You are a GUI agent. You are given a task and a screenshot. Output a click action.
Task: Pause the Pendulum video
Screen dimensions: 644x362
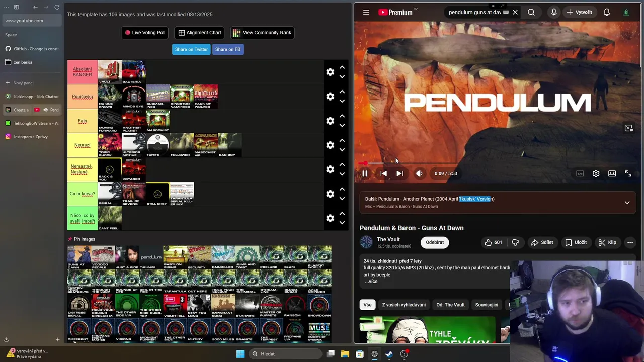pyautogui.click(x=365, y=173)
